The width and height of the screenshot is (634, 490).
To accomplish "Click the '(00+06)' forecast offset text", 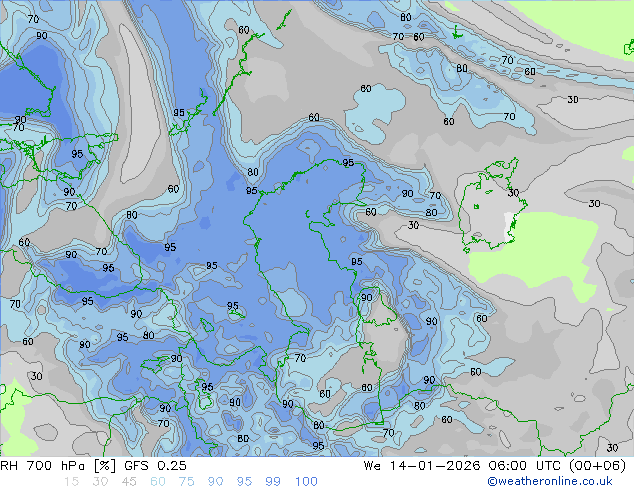I will click(597, 466).
